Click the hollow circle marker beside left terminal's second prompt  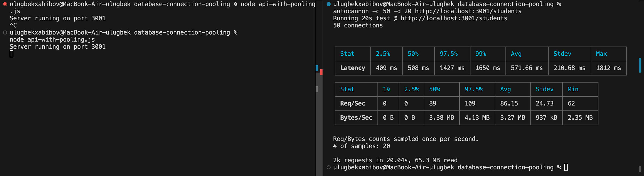point(5,33)
